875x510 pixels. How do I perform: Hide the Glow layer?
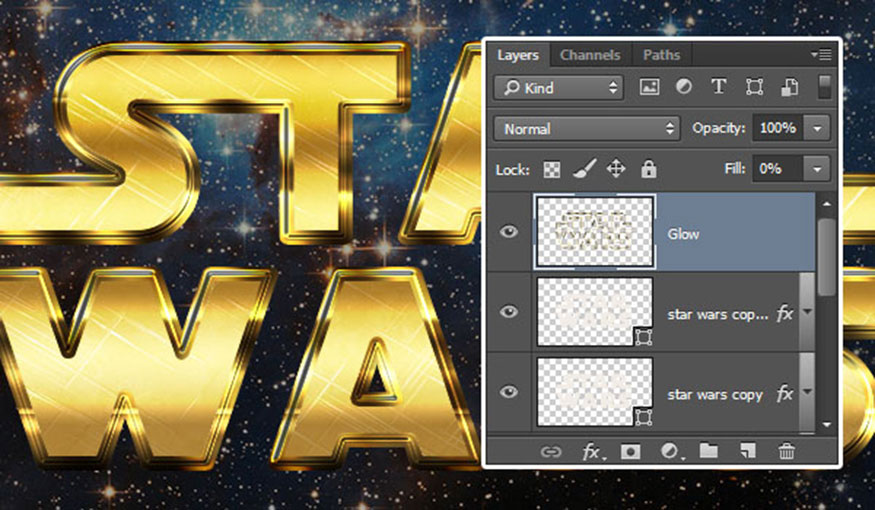[508, 232]
